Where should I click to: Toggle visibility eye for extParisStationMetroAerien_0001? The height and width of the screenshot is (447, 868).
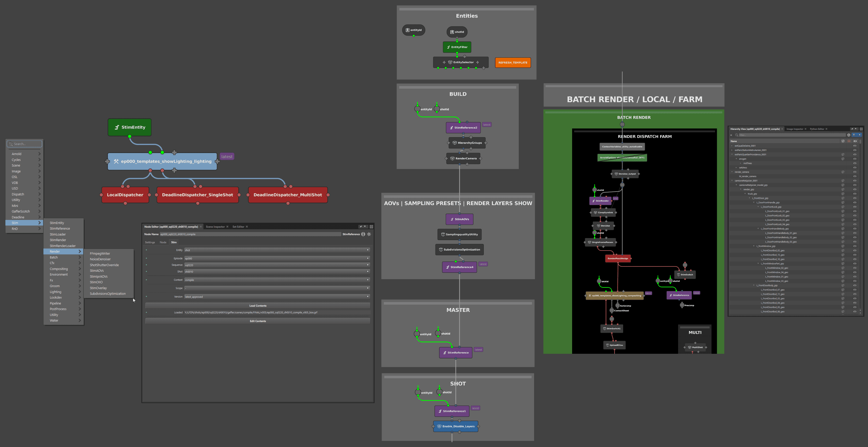pos(855,150)
